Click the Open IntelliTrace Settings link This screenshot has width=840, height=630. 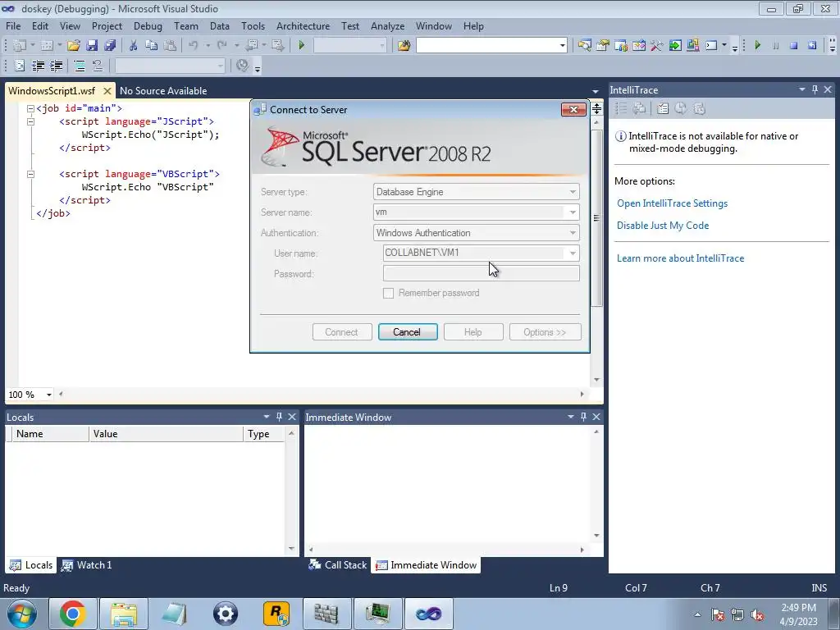pos(673,203)
